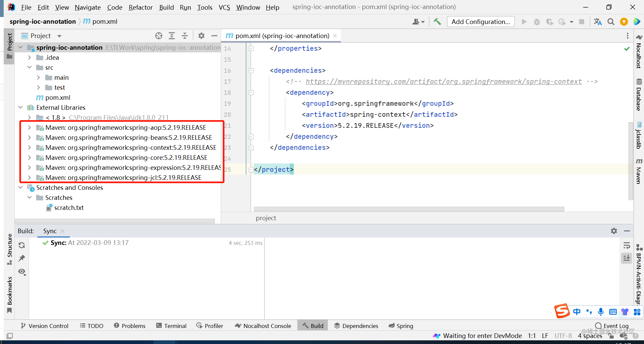Screen dimensions: 644x344
Task: Click the LF line separator status
Action: 545,336
